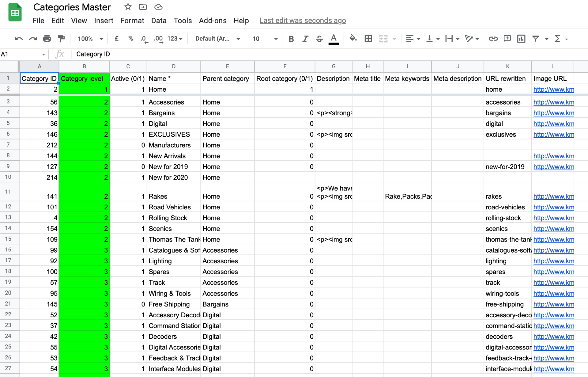Click the create filter icon
Viewport: 588px width, 377px height.
tap(536, 39)
